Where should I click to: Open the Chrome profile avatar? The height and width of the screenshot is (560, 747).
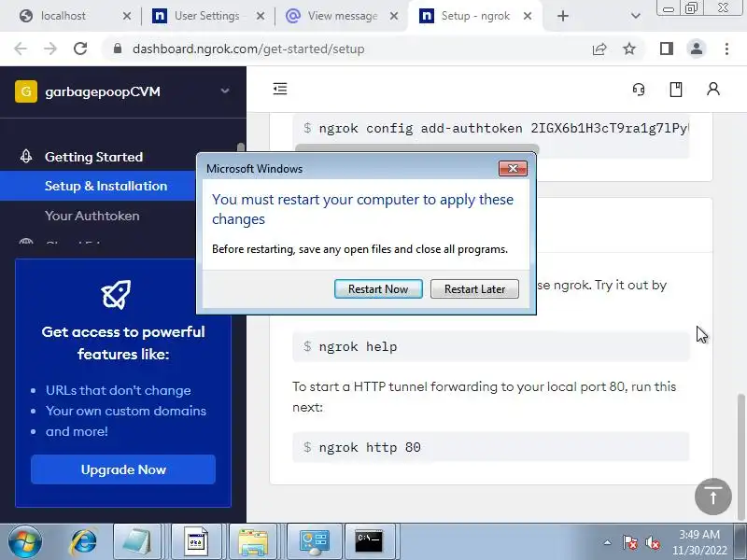pyautogui.click(x=697, y=49)
